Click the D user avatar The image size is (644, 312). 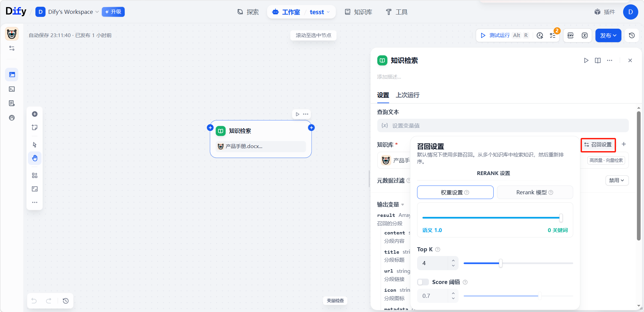tap(631, 12)
